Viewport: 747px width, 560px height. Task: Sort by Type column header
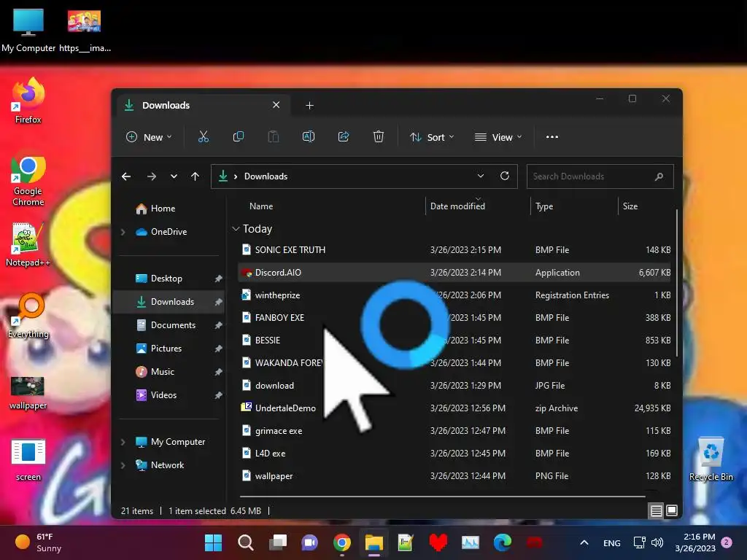coord(544,206)
